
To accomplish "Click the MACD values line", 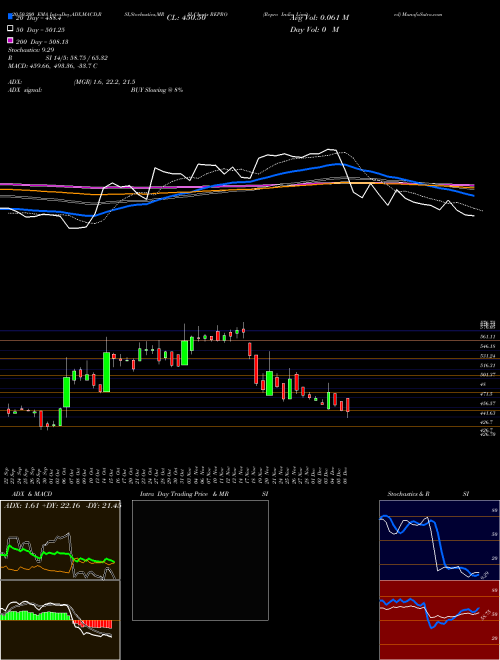I will tap(53, 66).
